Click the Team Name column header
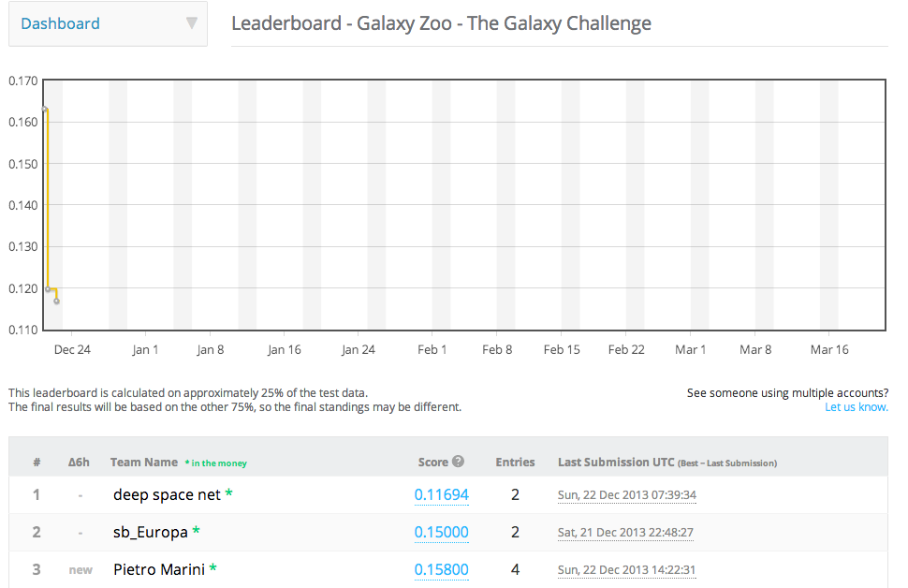Image resolution: width=908 pixels, height=588 pixels. pos(143,462)
